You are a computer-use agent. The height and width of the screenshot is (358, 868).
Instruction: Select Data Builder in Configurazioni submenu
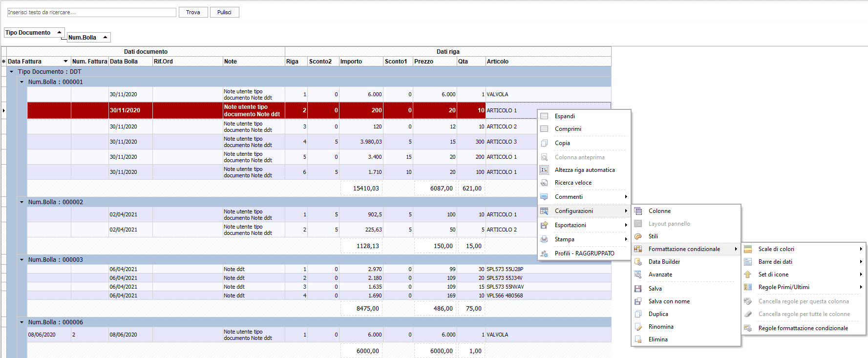pyautogui.click(x=686, y=262)
